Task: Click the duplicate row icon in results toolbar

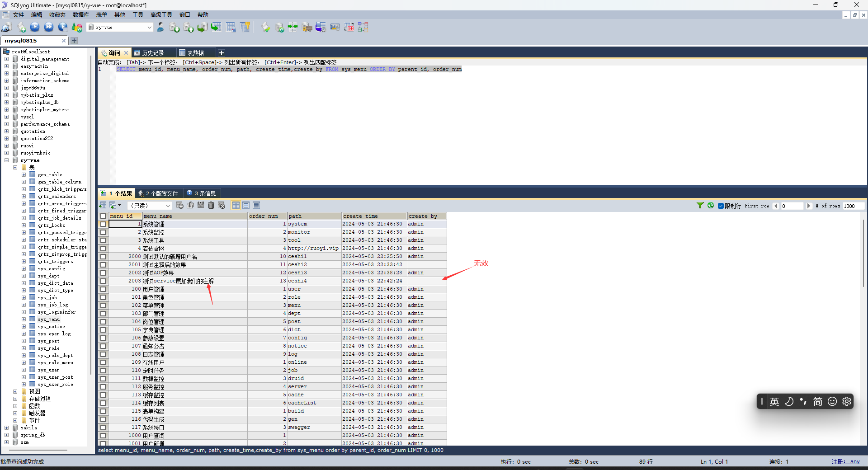Action: coord(190,206)
